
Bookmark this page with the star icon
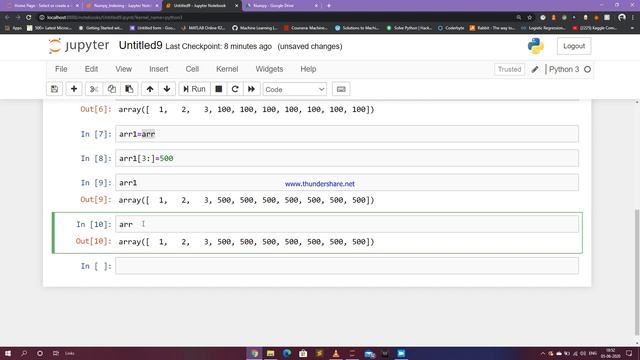click(529, 18)
